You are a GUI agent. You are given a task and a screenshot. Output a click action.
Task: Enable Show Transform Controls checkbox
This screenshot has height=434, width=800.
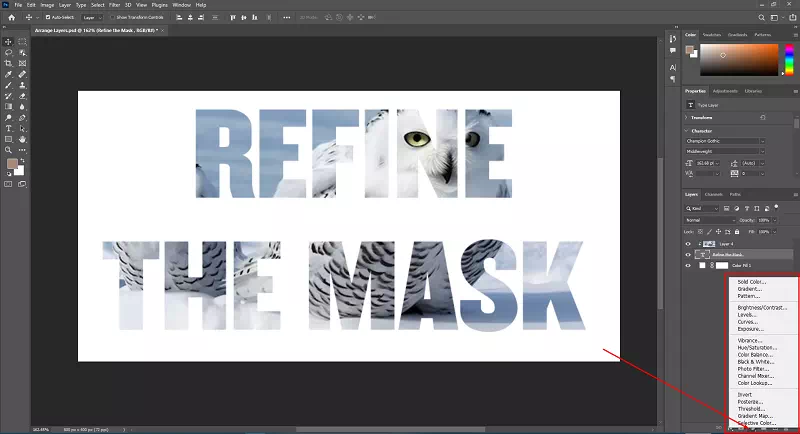[112, 17]
